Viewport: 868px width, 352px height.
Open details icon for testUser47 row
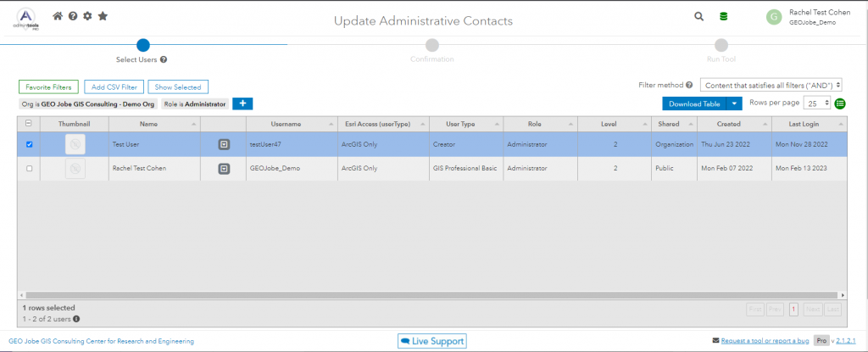(x=224, y=145)
